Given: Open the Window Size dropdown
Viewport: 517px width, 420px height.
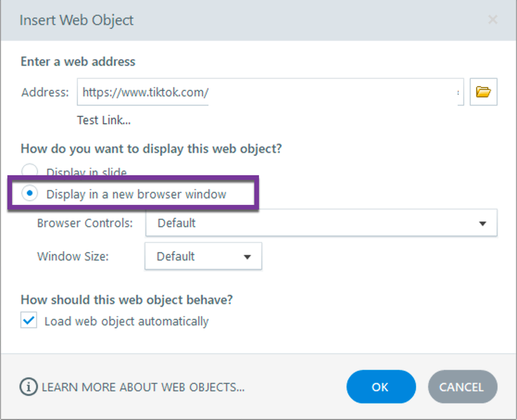Looking at the screenshot, I should [203, 256].
